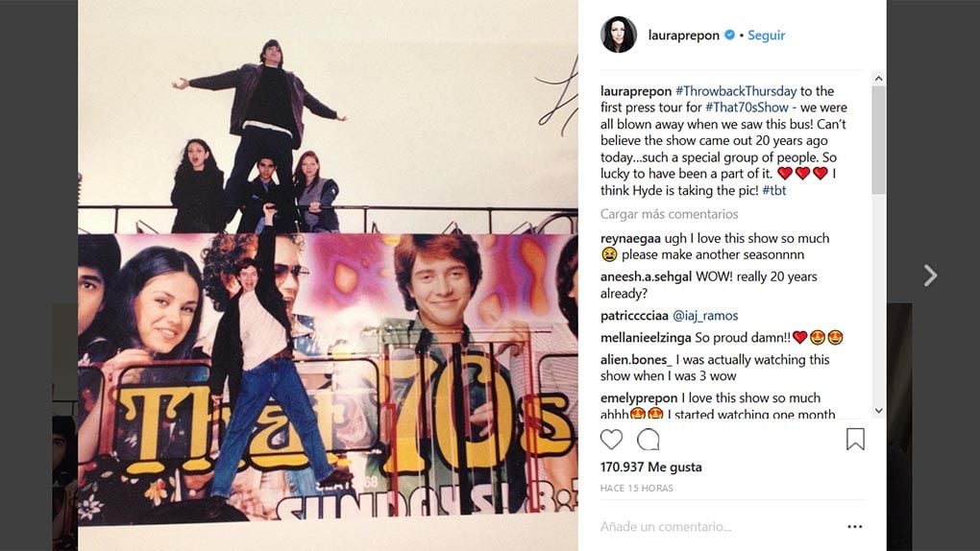Open the three-dot more options menu

[854, 526]
